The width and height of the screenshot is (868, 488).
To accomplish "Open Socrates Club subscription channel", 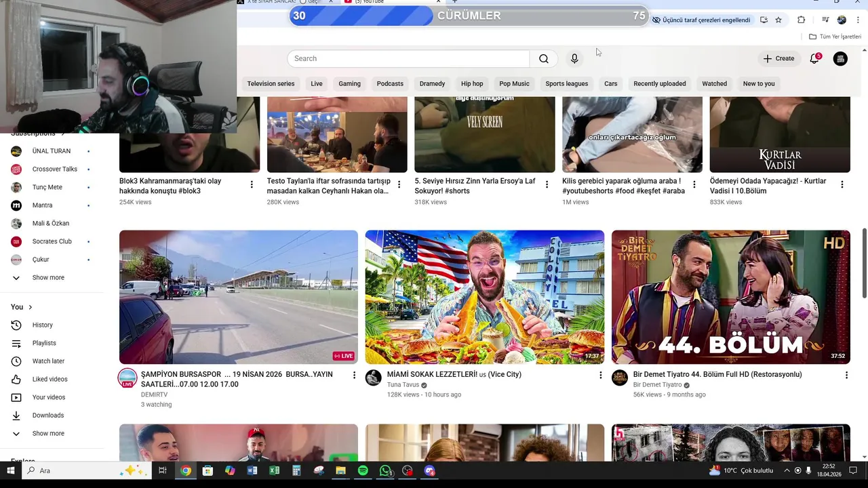I will pos(52,241).
